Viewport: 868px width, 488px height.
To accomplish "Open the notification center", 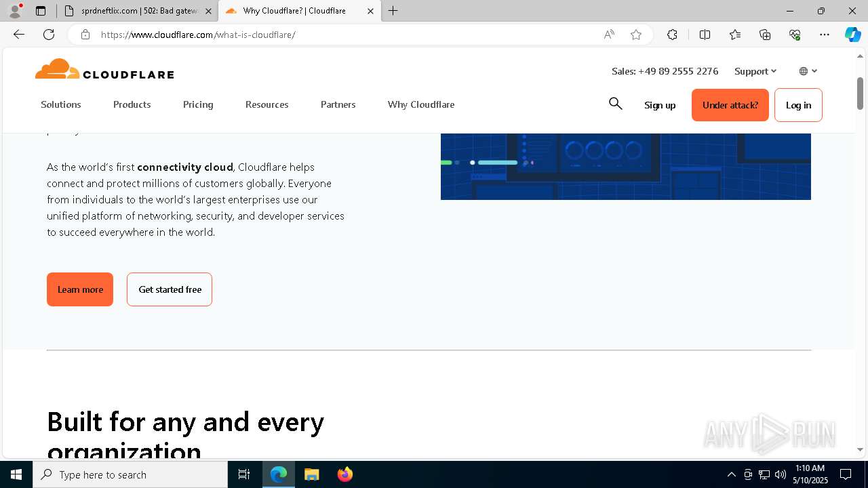I will coord(846,474).
